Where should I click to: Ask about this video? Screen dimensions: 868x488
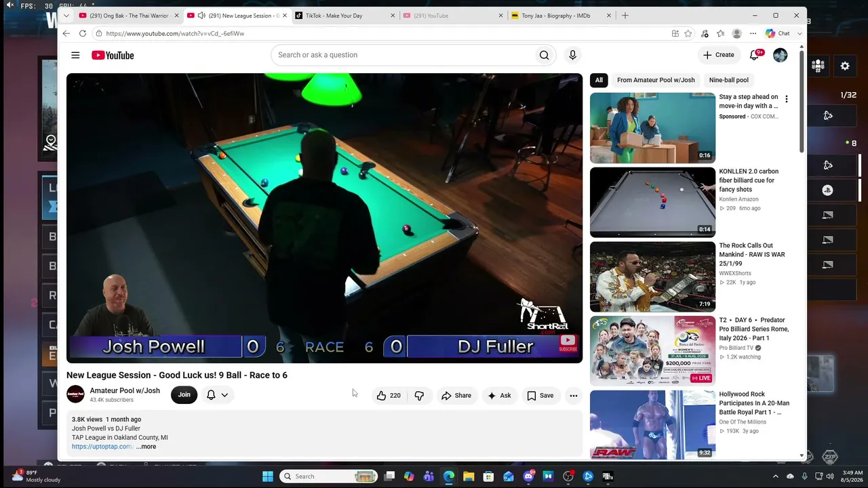[x=499, y=395]
